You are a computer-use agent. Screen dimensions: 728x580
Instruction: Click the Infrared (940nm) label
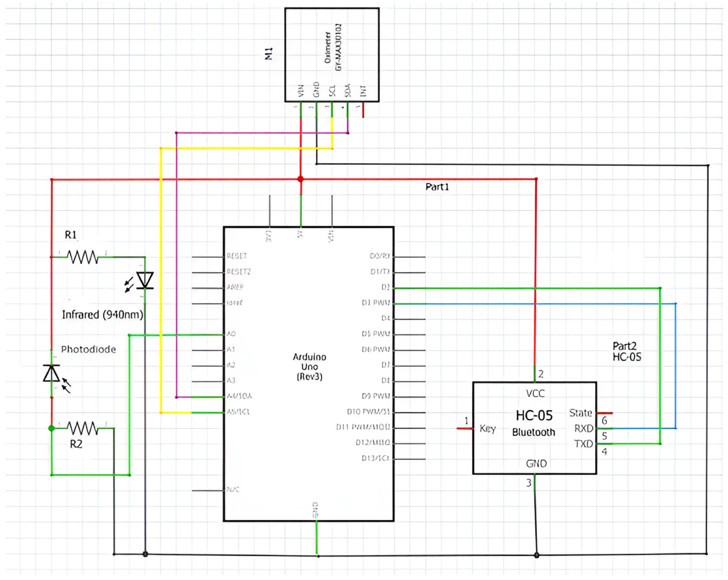point(102,315)
